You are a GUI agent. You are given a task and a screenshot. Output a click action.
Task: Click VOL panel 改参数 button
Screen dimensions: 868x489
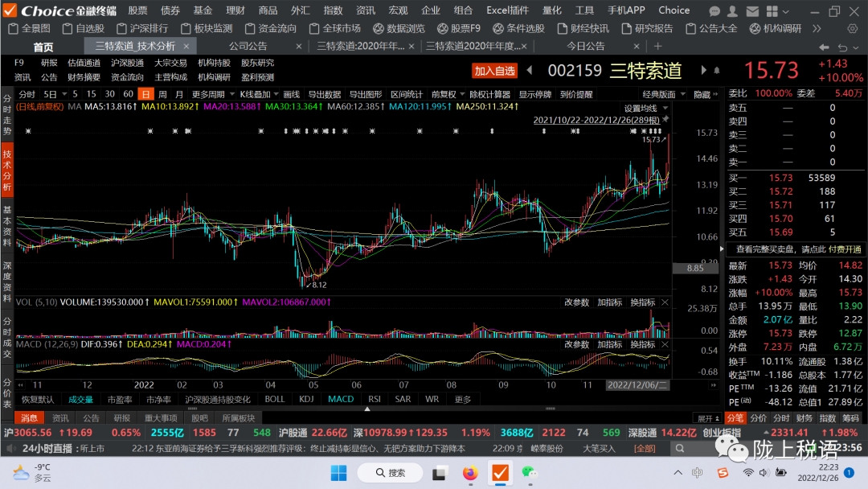[x=576, y=302]
